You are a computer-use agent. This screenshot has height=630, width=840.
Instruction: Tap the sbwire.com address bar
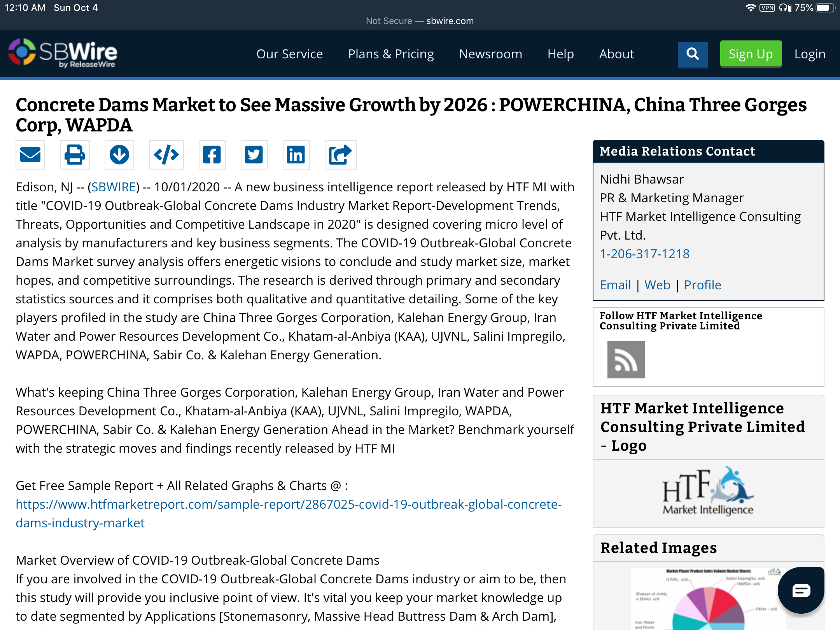[x=420, y=21]
